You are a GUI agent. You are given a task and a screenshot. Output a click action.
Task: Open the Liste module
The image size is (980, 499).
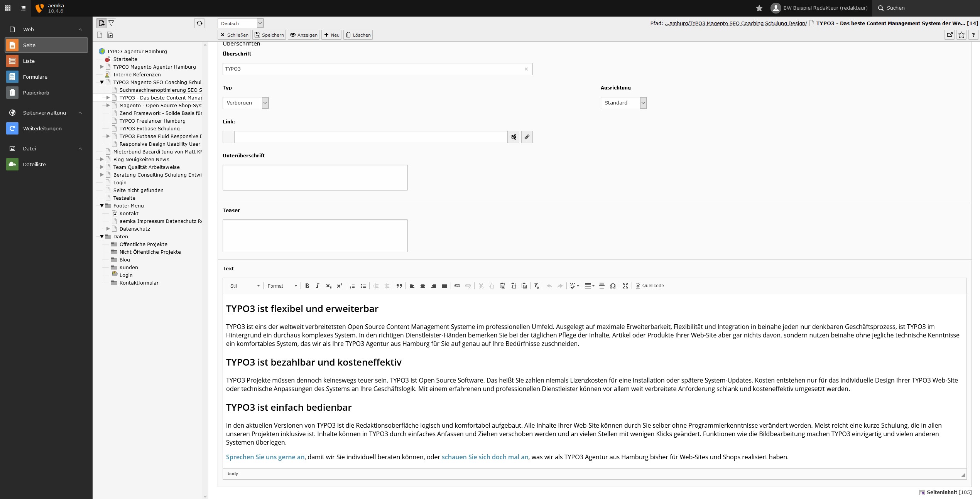pyautogui.click(x=29, y=61)
